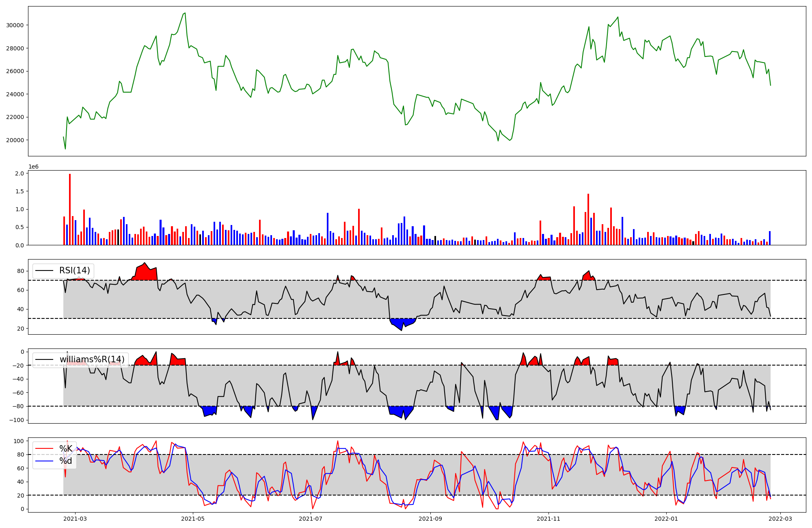Click the RSI(14) legend label
Image resolution: width=812 pixels, height=528 pixels.
(x=74, y=270)
